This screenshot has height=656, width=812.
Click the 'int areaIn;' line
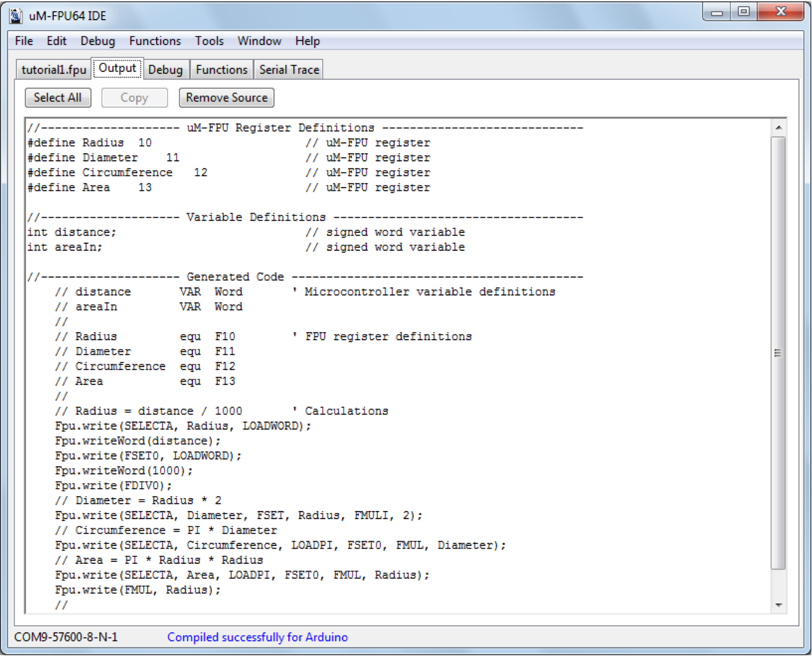point(246,247)
